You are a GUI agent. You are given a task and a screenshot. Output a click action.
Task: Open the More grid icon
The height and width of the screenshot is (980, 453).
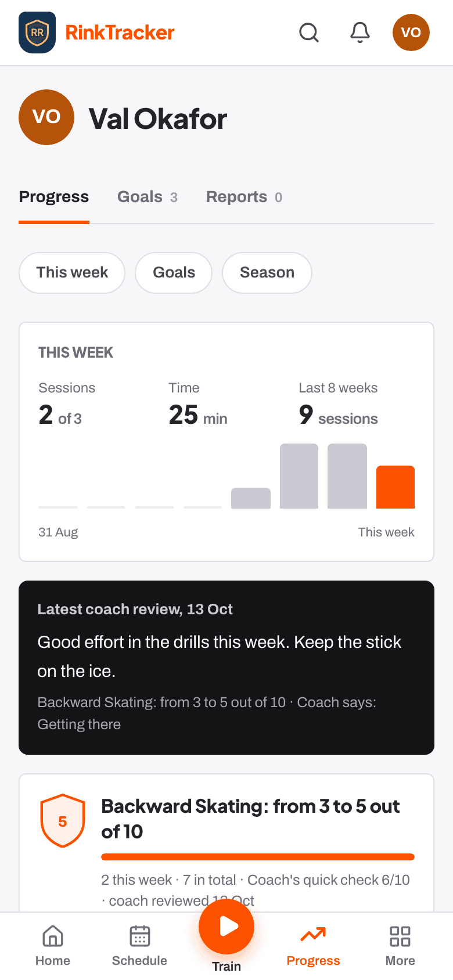pyautogui.click(x=400, y=936)
